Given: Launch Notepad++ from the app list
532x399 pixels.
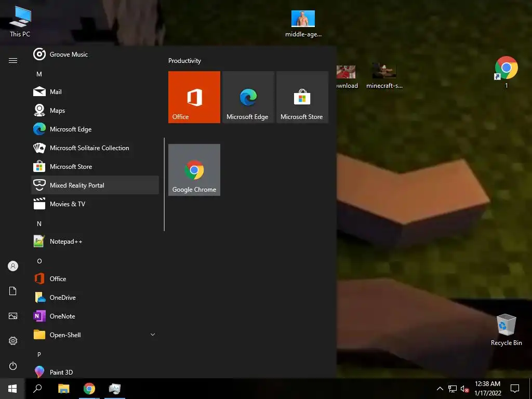Looking at the screenshot, I should (x=95, y=241).
